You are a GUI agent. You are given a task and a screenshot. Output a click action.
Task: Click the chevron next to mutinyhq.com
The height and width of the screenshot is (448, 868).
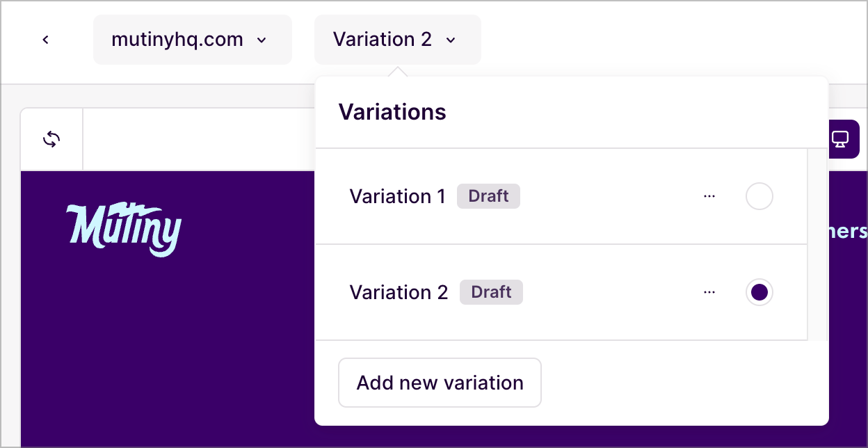[262, 40]
